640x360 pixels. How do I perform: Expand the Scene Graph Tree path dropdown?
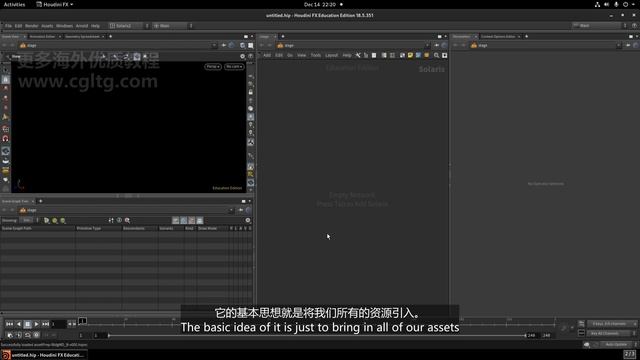click(x=231, y=210)
